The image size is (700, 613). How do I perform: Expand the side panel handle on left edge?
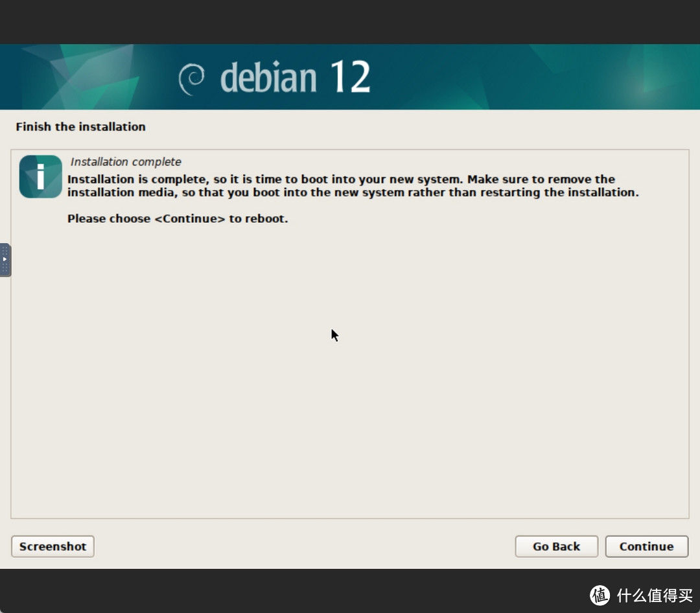tap(5, 260)
